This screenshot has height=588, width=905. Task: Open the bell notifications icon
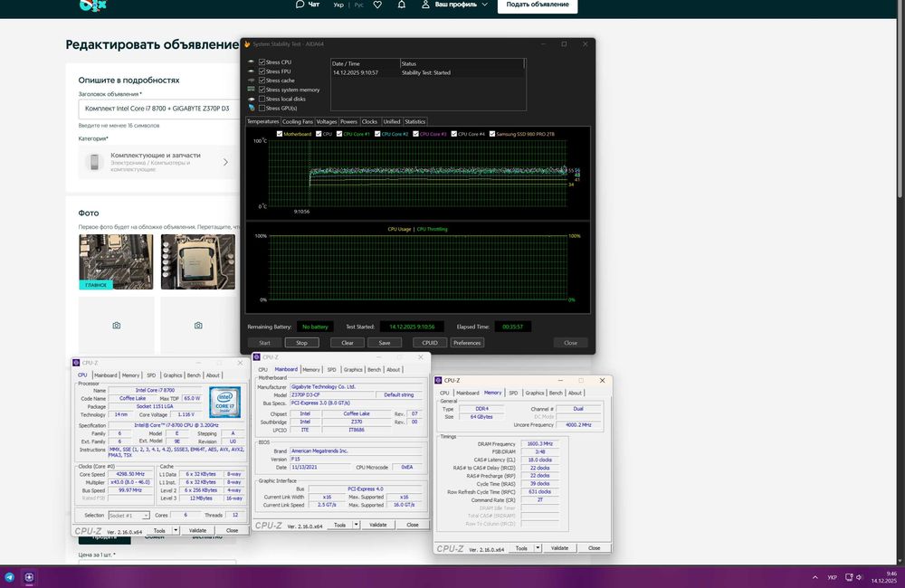[x=402, y=5]
